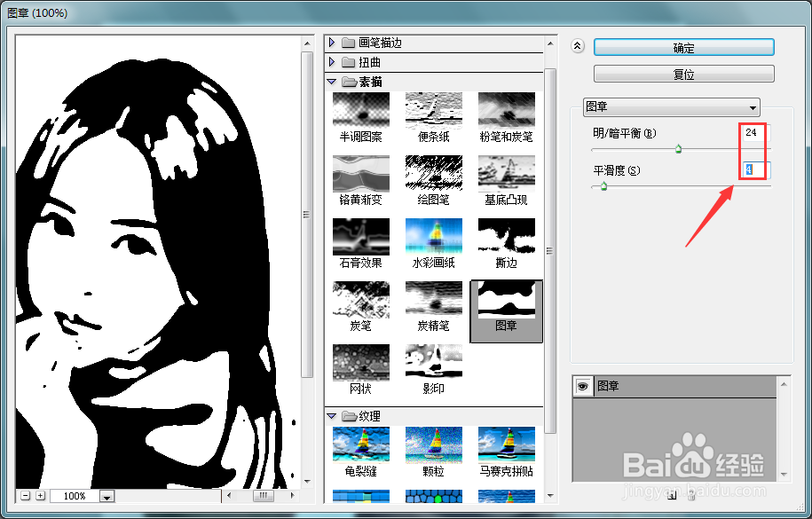
Task: Select the 龟裂缝 texture thumbnail
Action: pos(361,444)
